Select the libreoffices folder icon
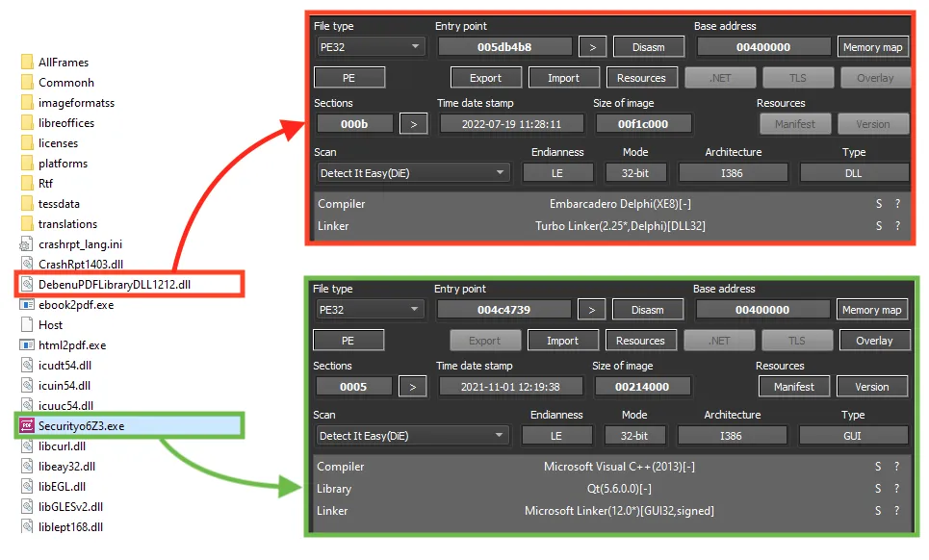 (27, 122)
